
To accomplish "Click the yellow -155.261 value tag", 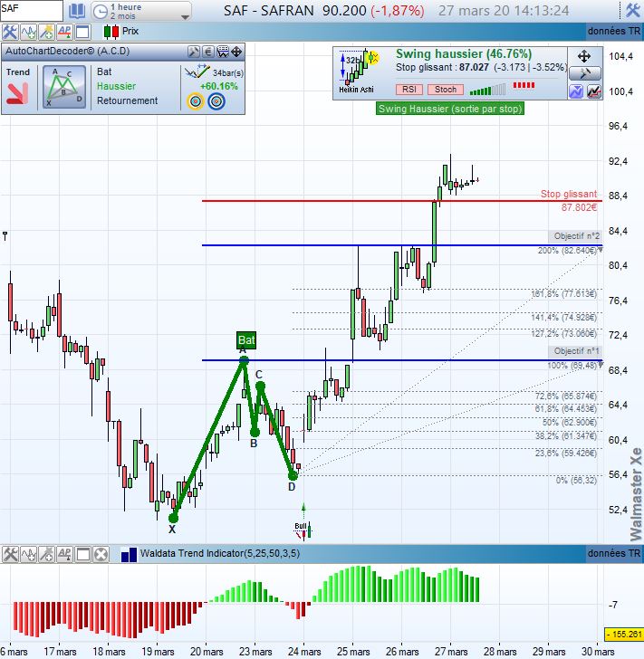I will click(624, 635).
